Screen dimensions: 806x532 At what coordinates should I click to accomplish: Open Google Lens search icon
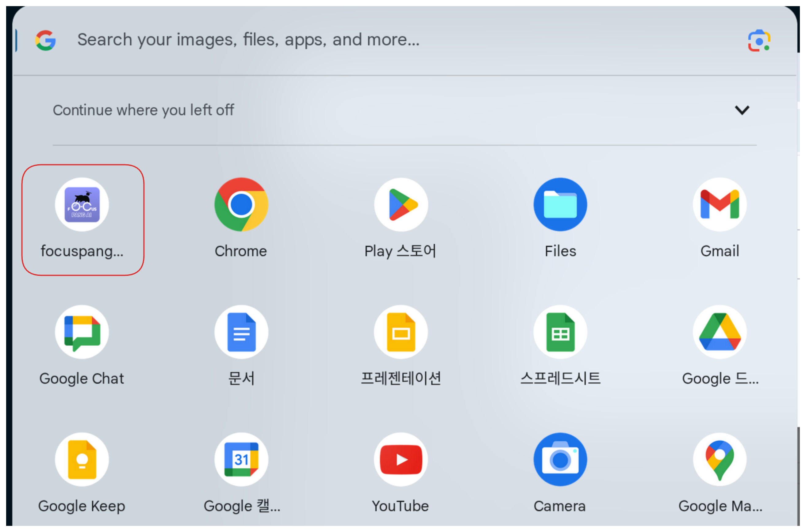[759, 41]
